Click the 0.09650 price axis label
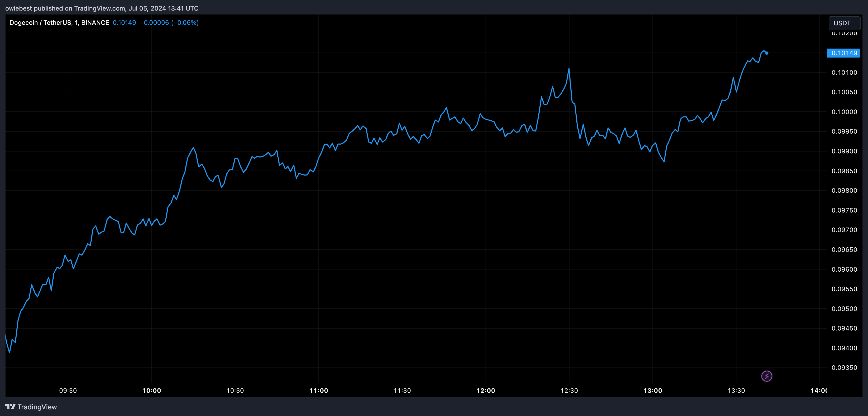868x416 pixels. (844, 250)
